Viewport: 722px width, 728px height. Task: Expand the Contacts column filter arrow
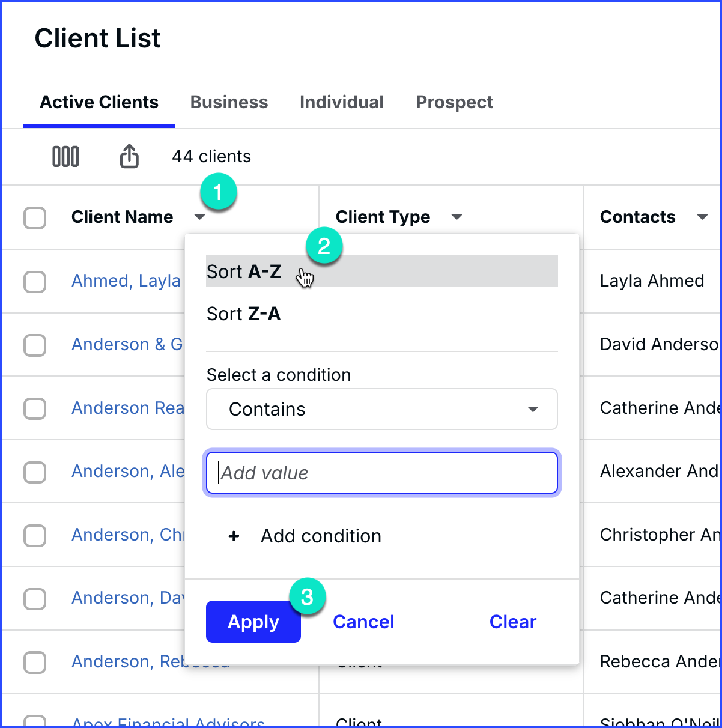pyautogui.click(x=702, y=217)
